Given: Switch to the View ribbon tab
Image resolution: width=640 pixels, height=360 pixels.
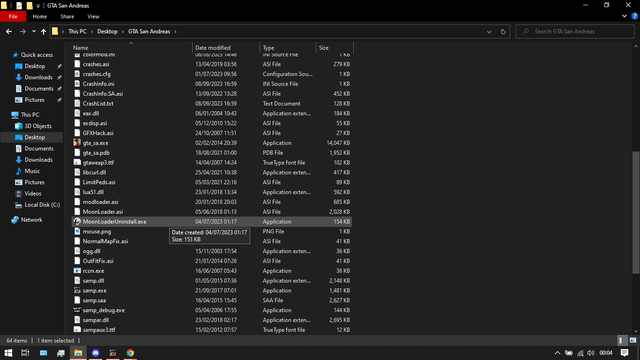Looking at the screenshot, I should [93, 16].
